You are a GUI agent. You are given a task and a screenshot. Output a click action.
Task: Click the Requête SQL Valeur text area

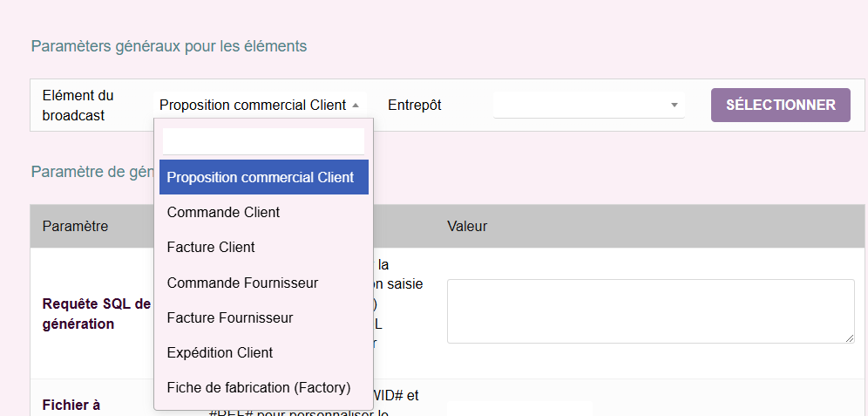649,310
